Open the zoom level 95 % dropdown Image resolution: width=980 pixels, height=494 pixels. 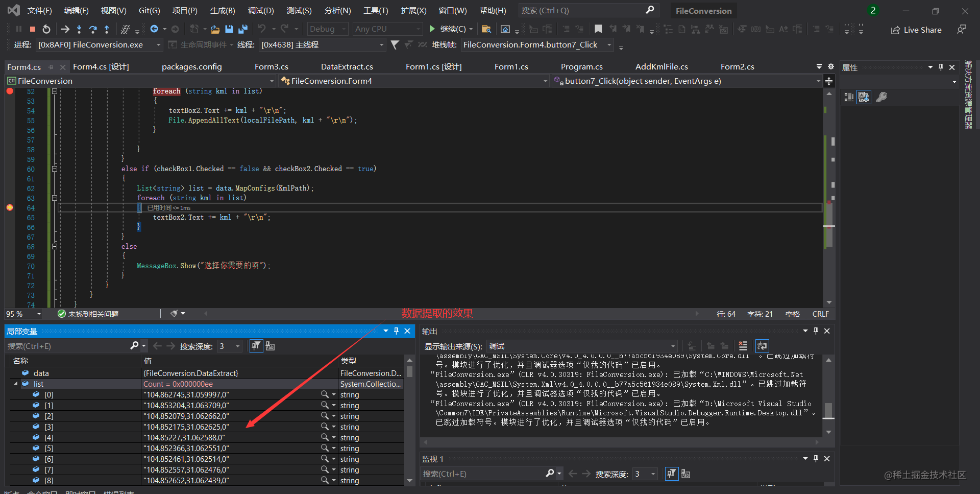coord(23,314)
